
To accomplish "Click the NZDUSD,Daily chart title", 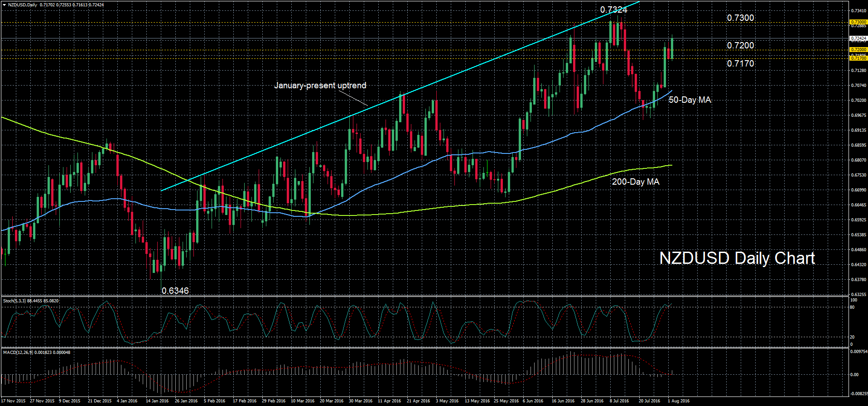I will click(23, 5).
